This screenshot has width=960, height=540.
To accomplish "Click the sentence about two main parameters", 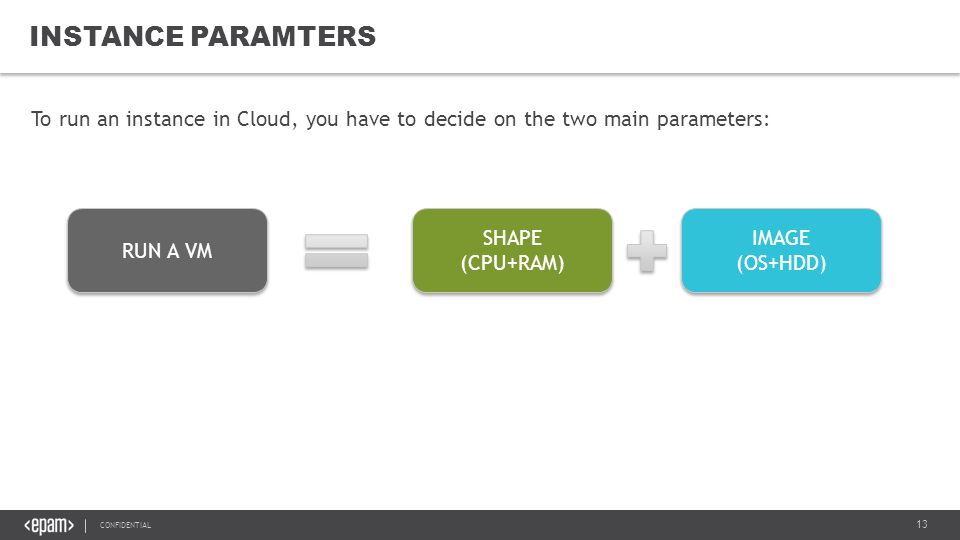I will (400, 119).
